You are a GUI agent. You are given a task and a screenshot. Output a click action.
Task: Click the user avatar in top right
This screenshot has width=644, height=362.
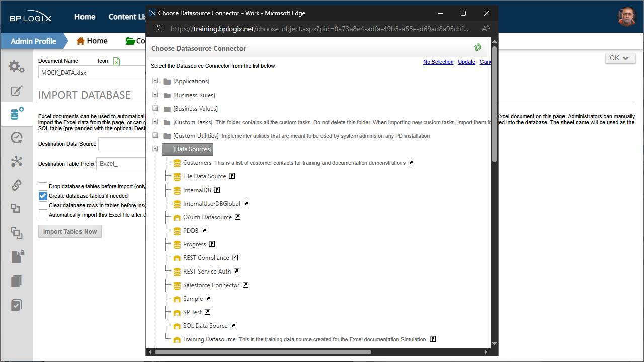click(x=627, y=17)
